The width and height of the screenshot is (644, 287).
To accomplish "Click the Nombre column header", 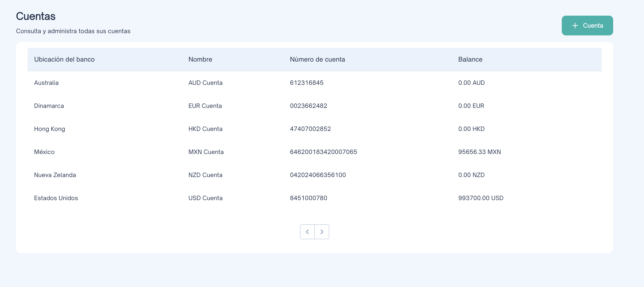I will (200, 59).
